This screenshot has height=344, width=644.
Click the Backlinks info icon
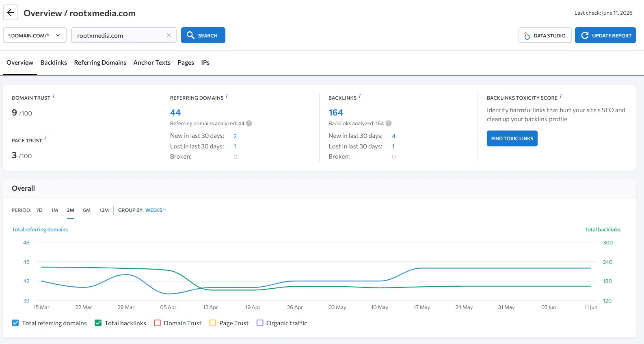tap(360, 96)
